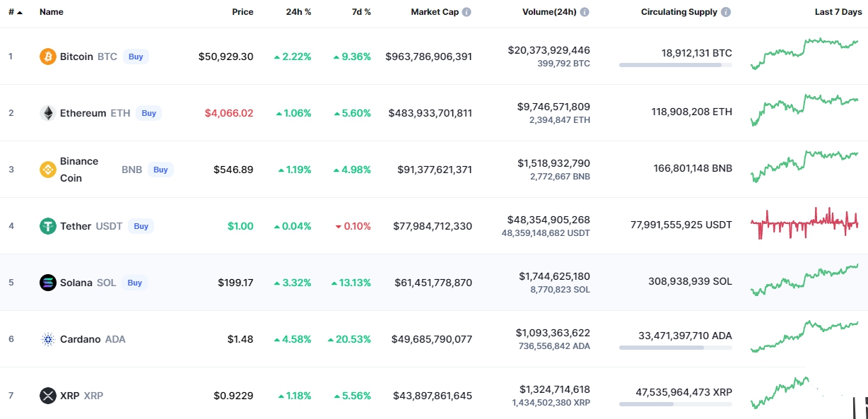Buy Binance Coin with the Buy button
This screenshot has height=419, width=868.
click(x=160, y=170)
